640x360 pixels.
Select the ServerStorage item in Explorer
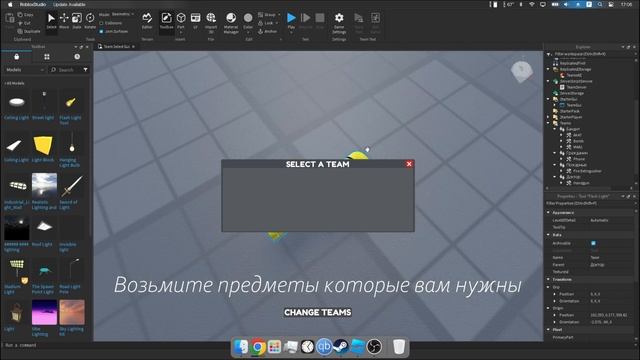[x=571, y=93]
